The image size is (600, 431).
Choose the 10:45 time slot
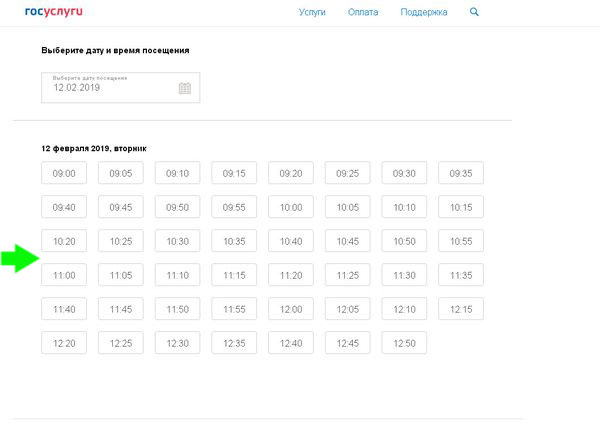[x=347, y=241]
